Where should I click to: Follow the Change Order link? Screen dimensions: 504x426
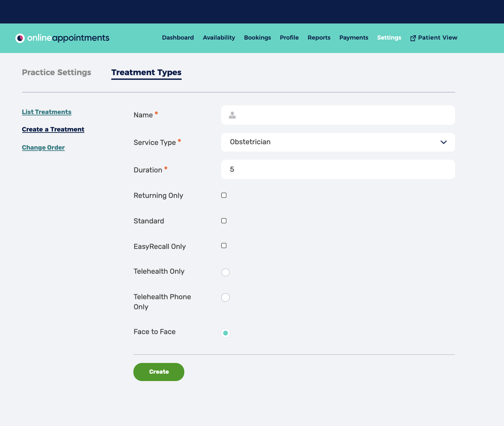coord(43,148)
